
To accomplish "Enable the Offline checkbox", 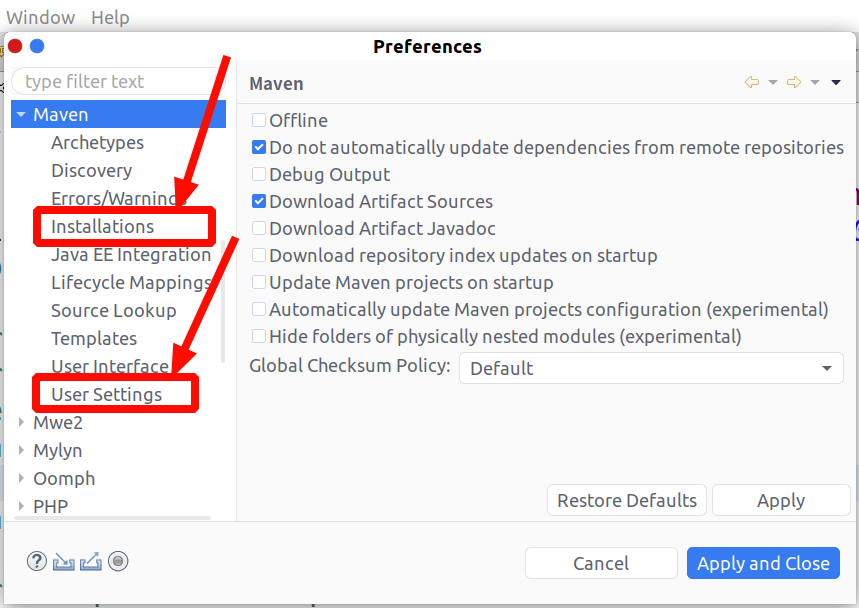I will pos(259,120).
